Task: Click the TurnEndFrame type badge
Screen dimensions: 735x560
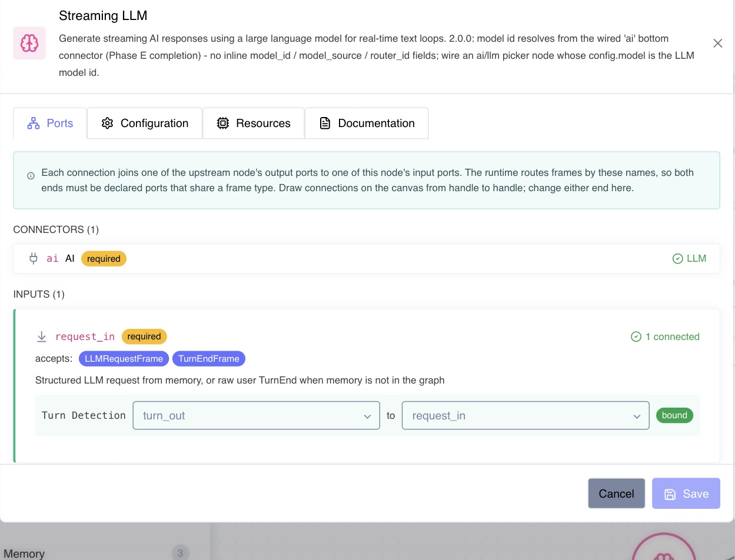Action: (x=209, y=359)
